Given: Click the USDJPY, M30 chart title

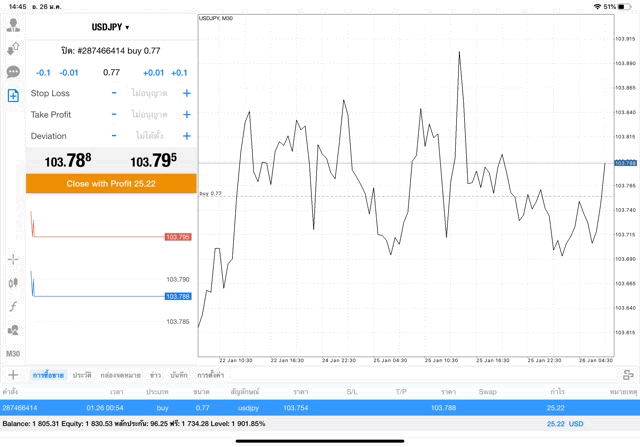Looking at the screenshot, I should click(x=216, y=18).
